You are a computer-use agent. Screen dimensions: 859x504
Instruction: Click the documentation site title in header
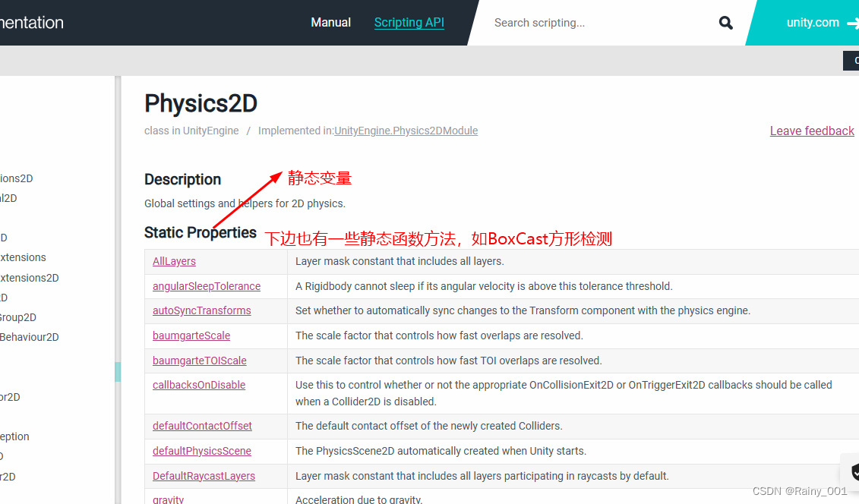tap(32, 23)
